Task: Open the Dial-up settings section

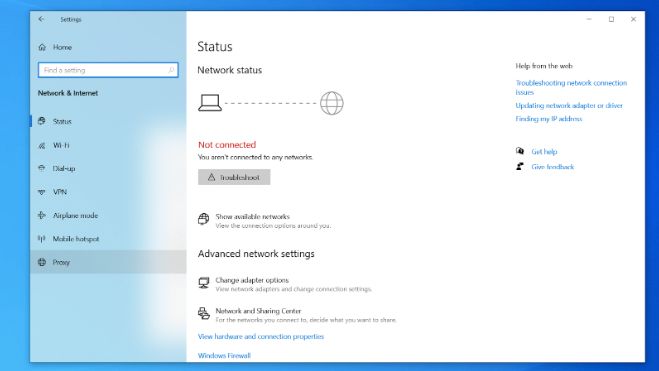Action: pyautogui.click(x=108, y=168)
